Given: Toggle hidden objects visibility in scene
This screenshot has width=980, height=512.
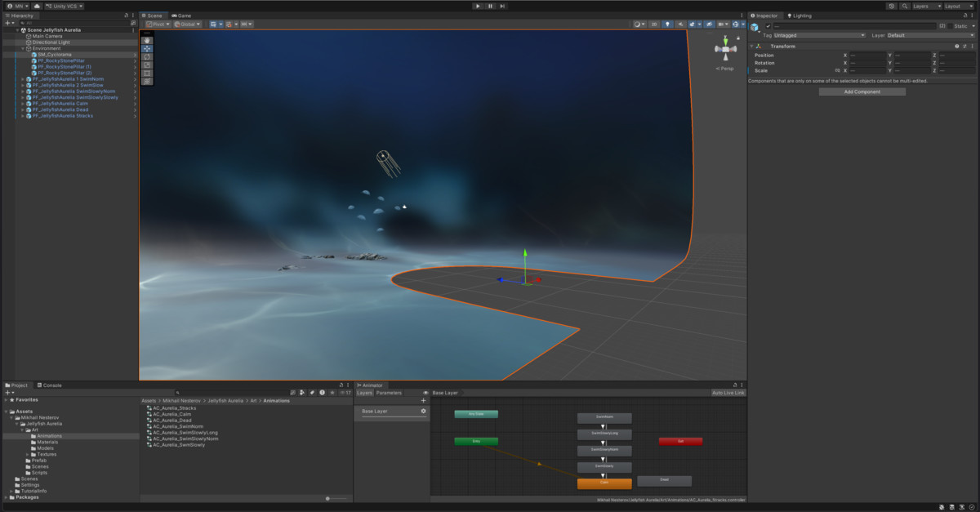Looking at the screenshot, I should 709,24.
